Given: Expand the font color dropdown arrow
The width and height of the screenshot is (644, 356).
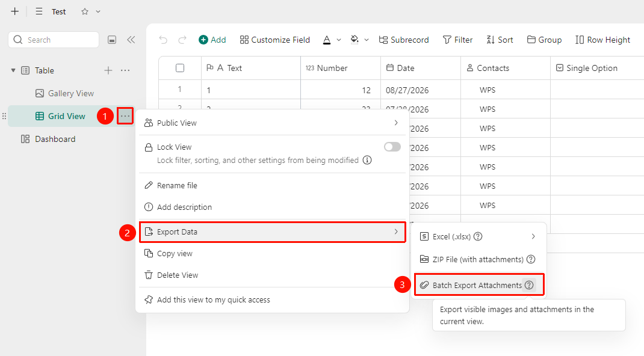Looking at the screenshot, I should tap(339, 40).
